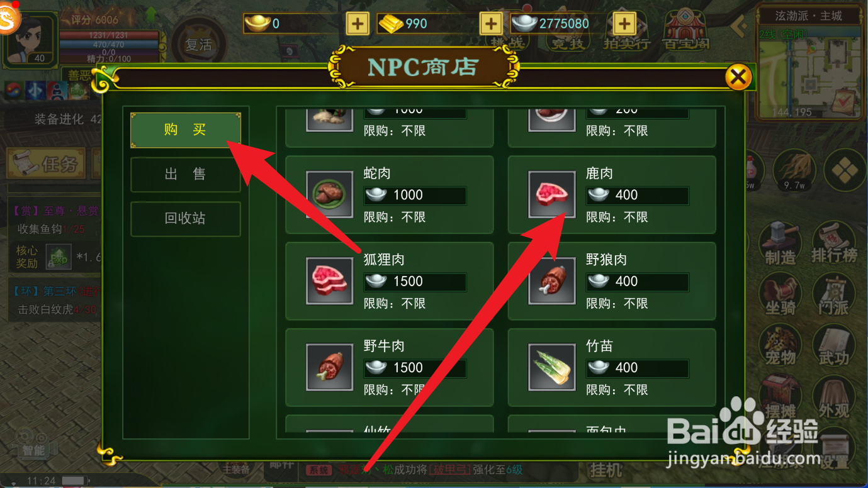Select the 狐狸肉 fox meat item icon
This screenshot has height=488, width=868.
click(x=329, y=280)
